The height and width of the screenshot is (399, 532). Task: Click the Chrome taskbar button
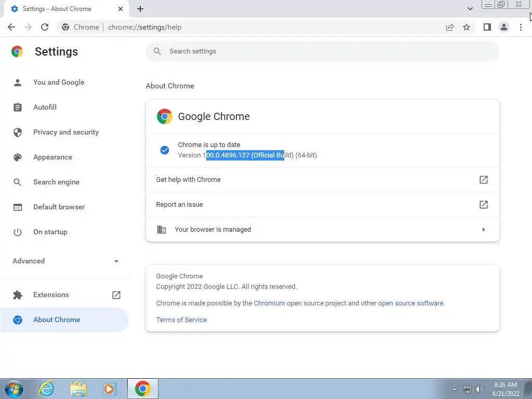coord(143,389)
